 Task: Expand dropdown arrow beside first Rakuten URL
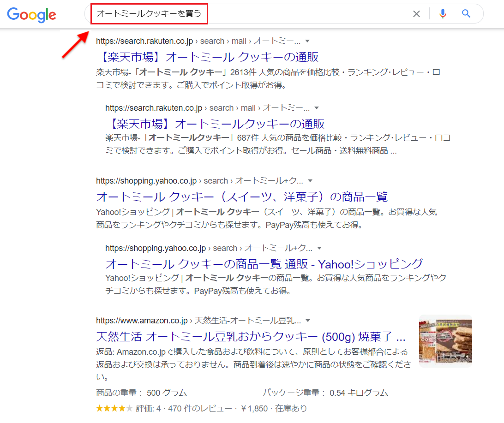(307, 41)
